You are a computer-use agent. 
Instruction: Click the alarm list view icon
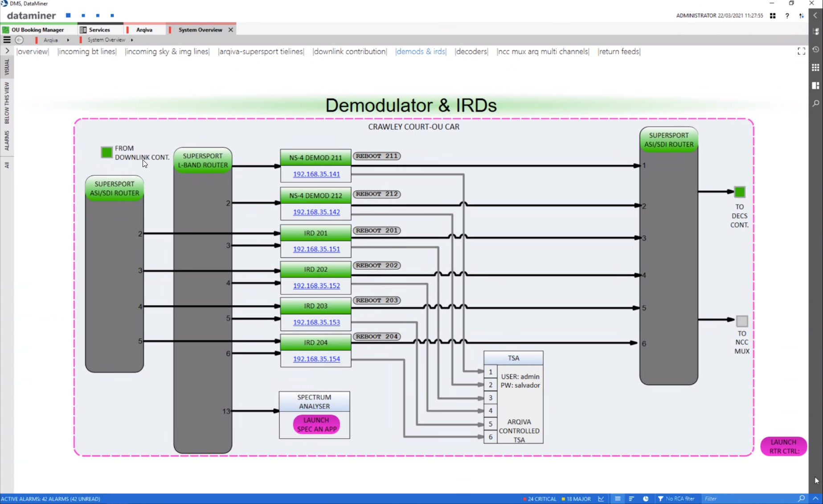pyautogui.click(x=618, y=499)
